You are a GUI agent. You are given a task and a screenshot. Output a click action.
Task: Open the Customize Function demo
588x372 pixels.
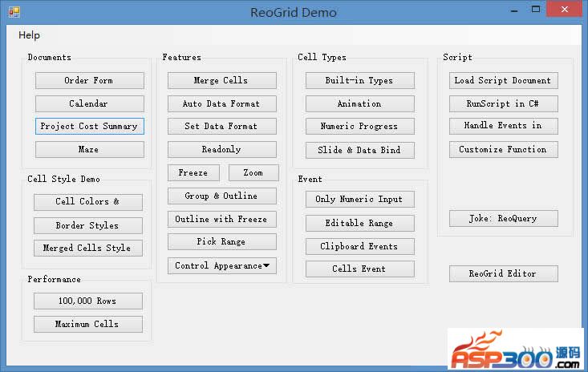(x=504, y=149)
